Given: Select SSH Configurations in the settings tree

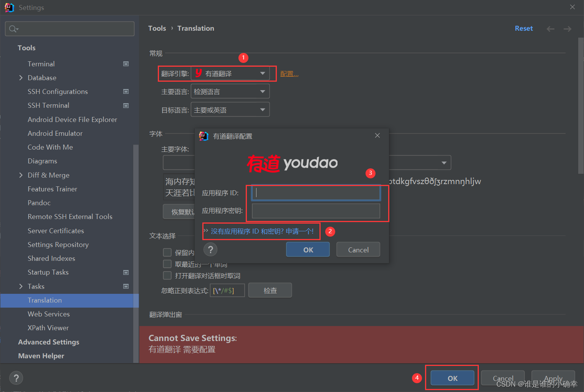Looking at the screenshot, I should pos(58,92).
